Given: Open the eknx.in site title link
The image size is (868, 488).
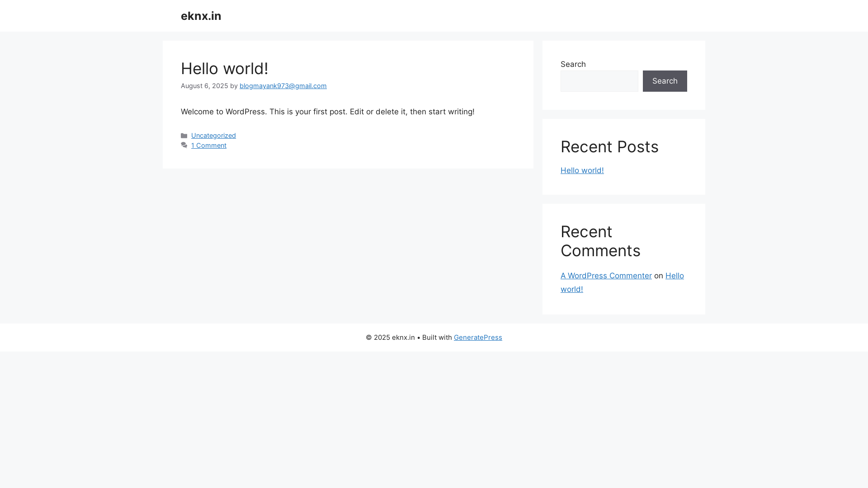Looking at the screenshot, I should pos(201,16).
